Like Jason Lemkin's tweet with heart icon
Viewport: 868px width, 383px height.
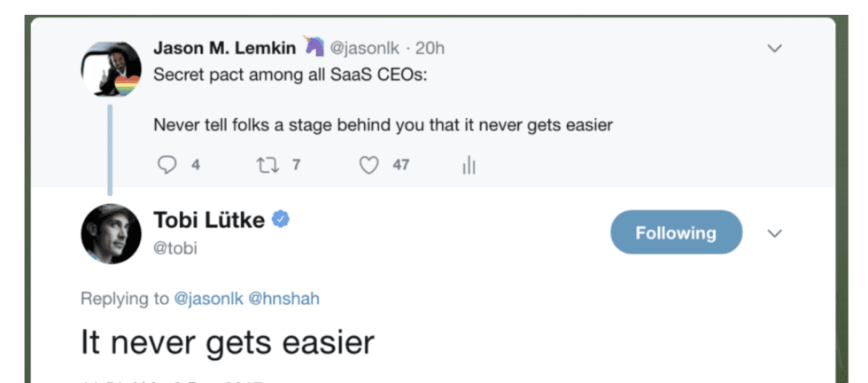point(369,165)
